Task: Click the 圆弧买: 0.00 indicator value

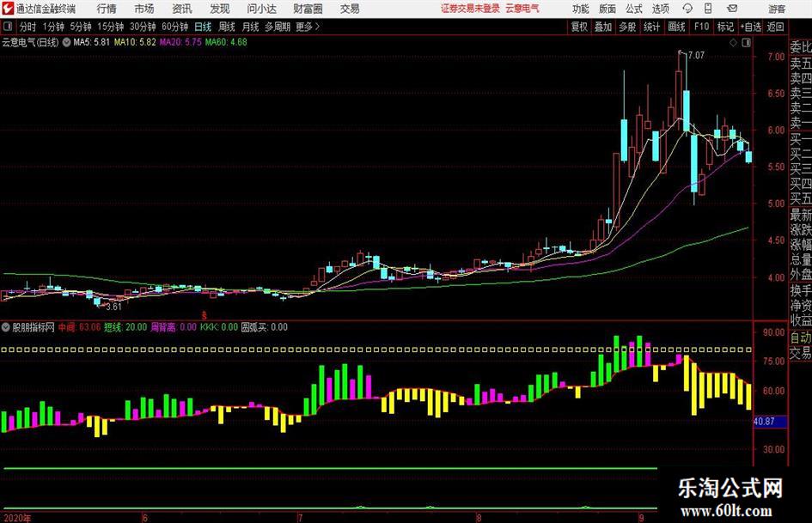Action: click(264, 327)
